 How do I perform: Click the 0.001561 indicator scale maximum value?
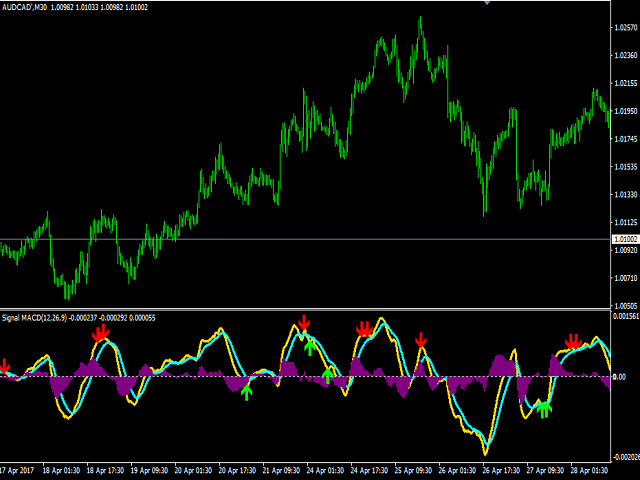click(x=624, y=315)
